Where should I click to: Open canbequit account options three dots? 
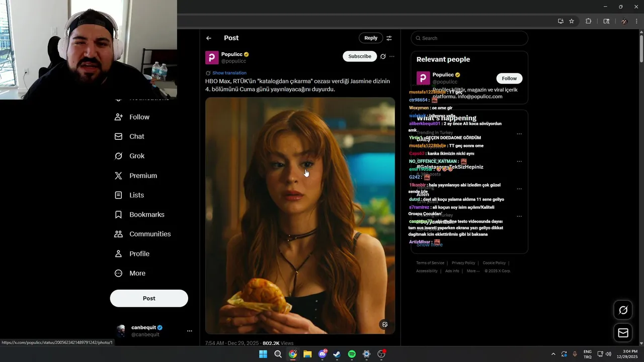click(190, 331)
